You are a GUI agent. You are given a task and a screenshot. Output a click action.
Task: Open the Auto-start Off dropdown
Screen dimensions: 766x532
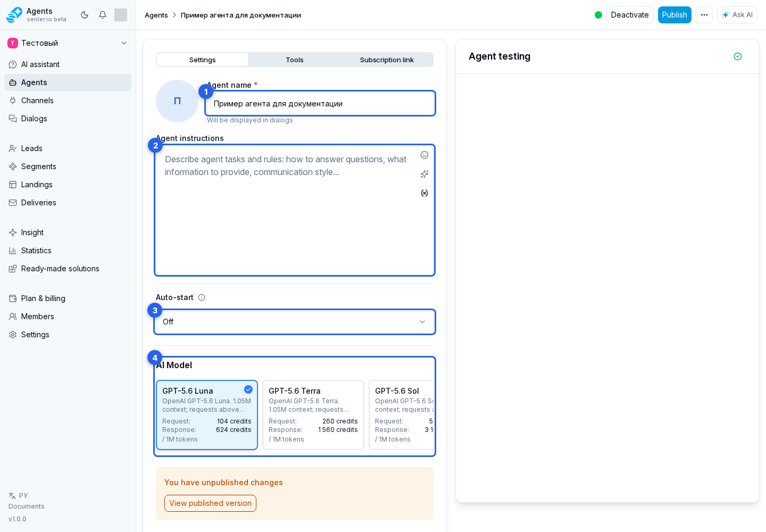pos(295,322)
